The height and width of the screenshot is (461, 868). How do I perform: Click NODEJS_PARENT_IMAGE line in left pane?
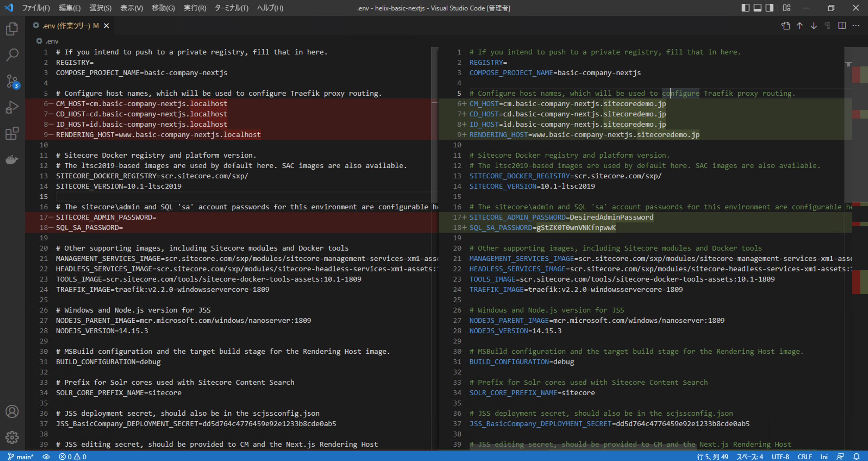coord(183,320)
